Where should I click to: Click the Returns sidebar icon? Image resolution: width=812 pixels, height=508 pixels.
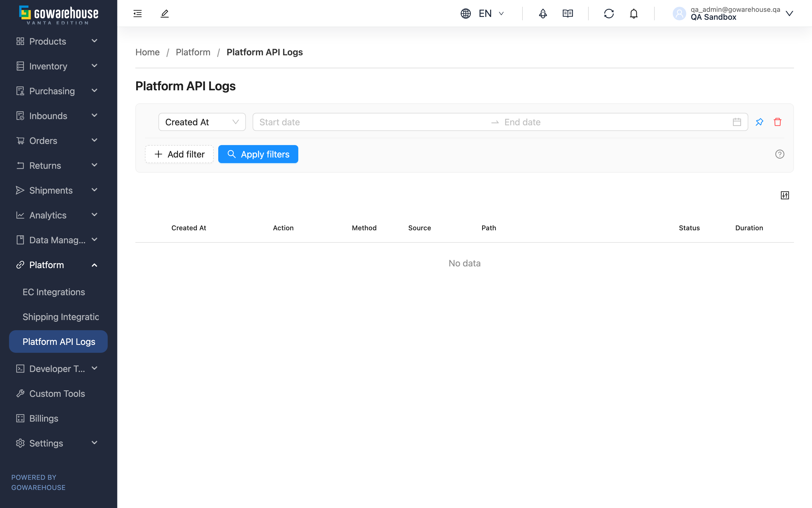[x=21, y=166]
